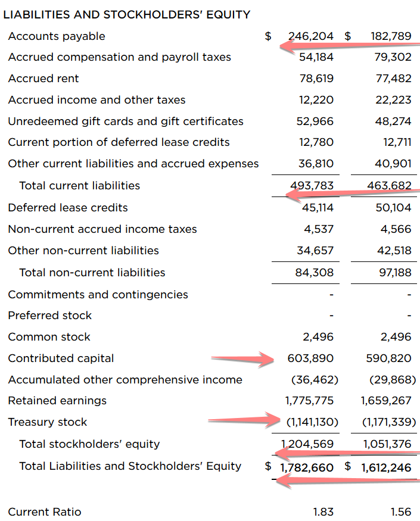Click the grand total value 1,612,246
Image resolution: width=420 pixels, height=521 pixels.
click(386, 467)
